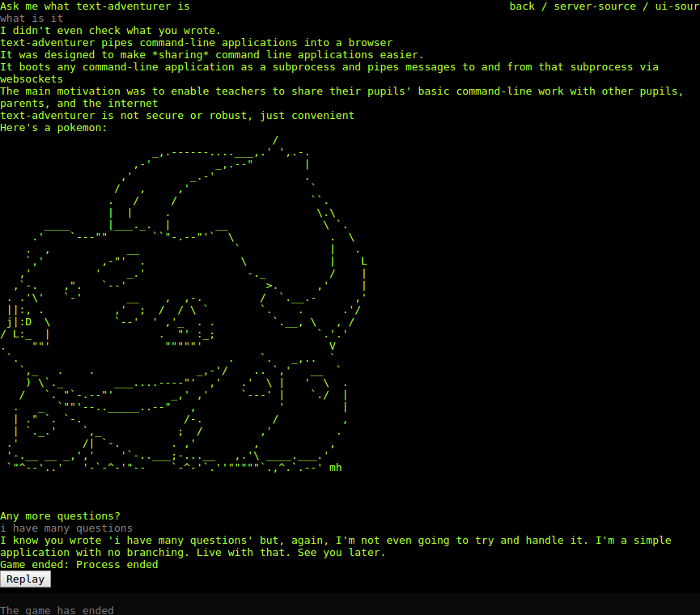Click the line 'text-adventurer pipes command-line applications into a browser'
700x615 pixels.
tap(197, 43)
